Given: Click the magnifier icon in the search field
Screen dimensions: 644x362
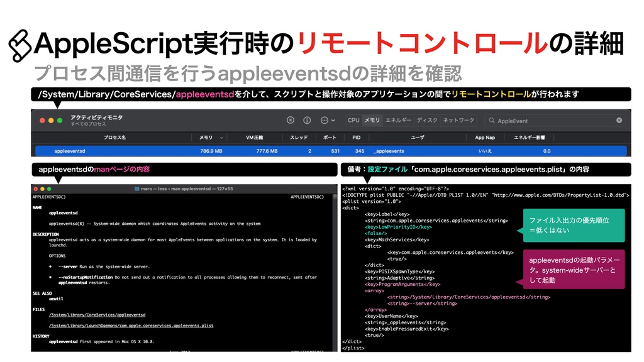Looking at the screenshot, I should (x=492, y=121).
